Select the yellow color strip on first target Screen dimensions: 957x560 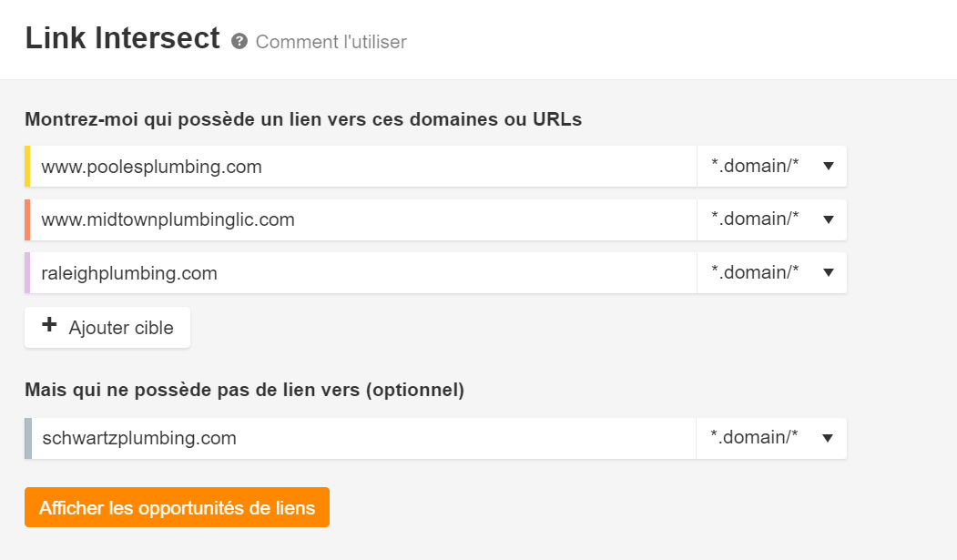(x=27, y=166)
